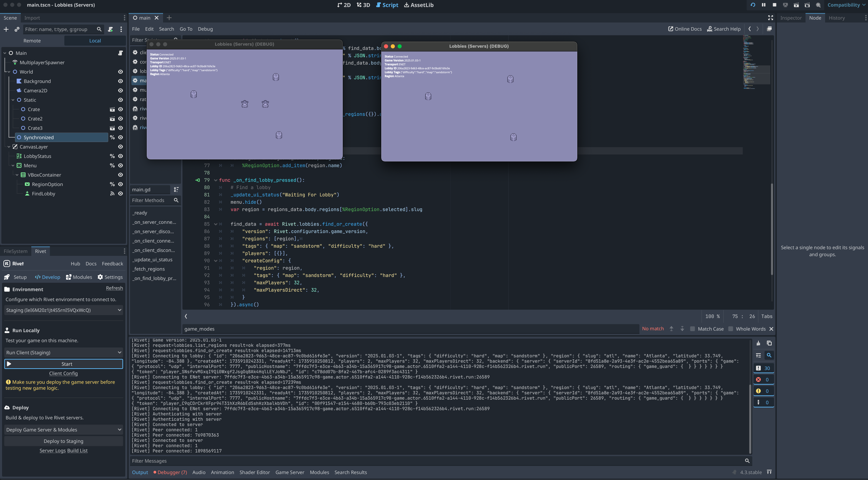
Task: Open the Staging environment dropdown
Action: pyautogui.click(x=63, y=310)
